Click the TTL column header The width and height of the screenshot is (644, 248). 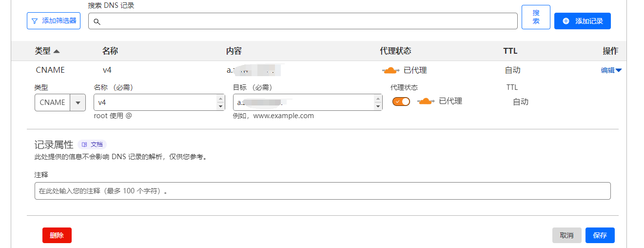tap(510, 51)
